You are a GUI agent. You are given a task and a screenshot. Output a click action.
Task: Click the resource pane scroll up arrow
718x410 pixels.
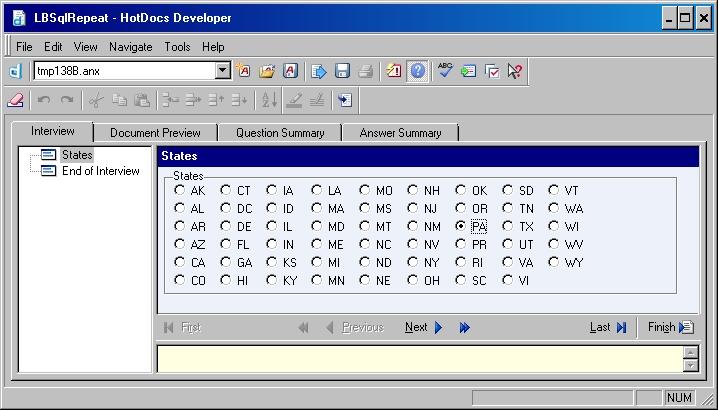690,352
